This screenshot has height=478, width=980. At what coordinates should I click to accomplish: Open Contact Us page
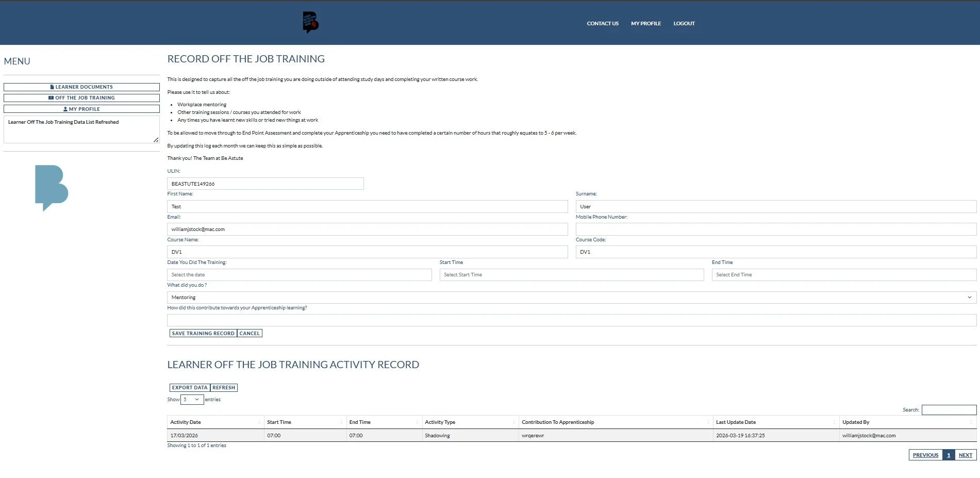pos(603,23)
